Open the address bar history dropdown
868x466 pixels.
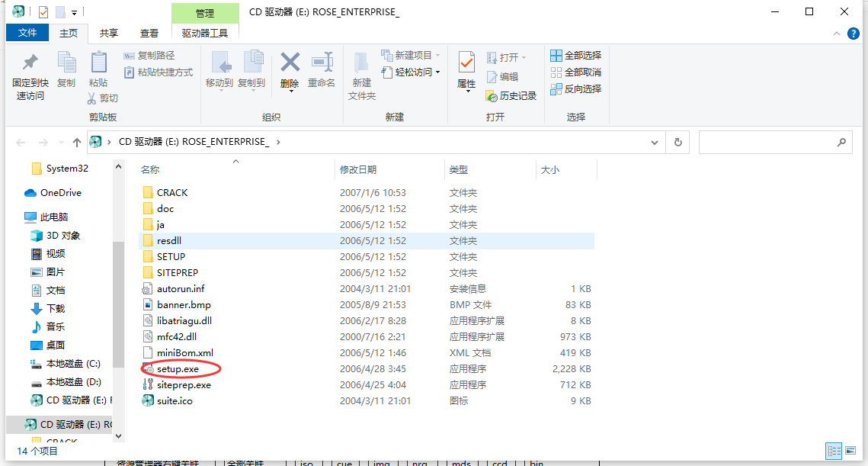tap(655, 143)
